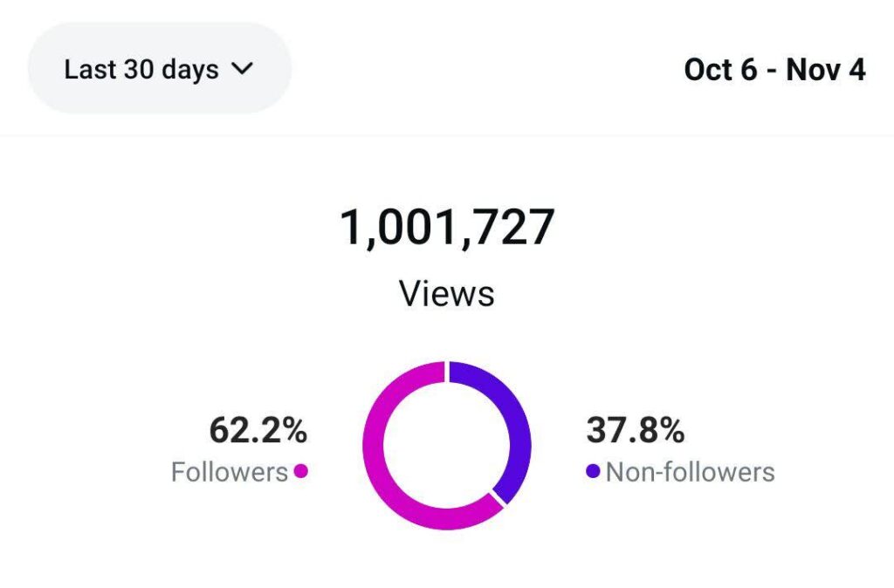The width and height of the screenshot is (894, 588).
Task: Click the 37.8% non-followers percentage
Action: pyautogui.click(x=636, y=430)
